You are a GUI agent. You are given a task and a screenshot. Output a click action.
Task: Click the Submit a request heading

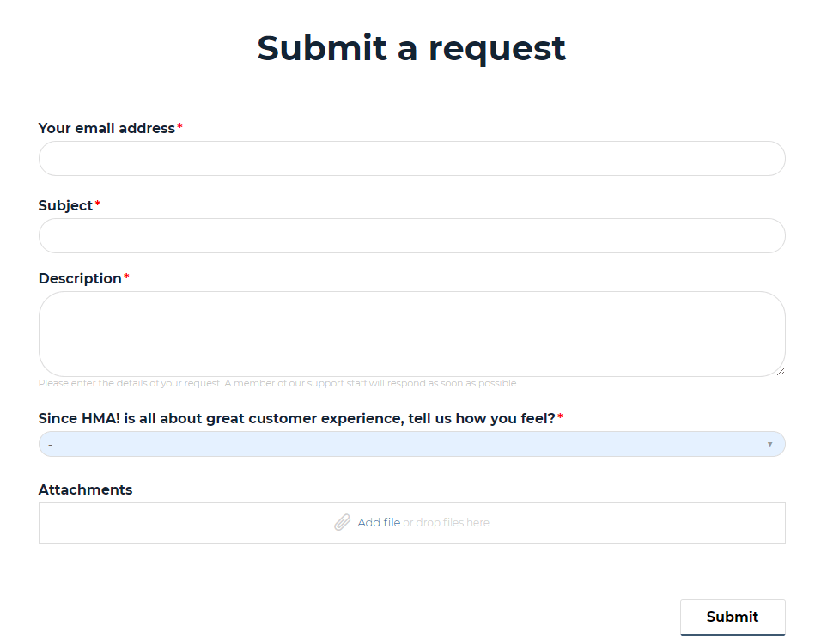point(411,49)
